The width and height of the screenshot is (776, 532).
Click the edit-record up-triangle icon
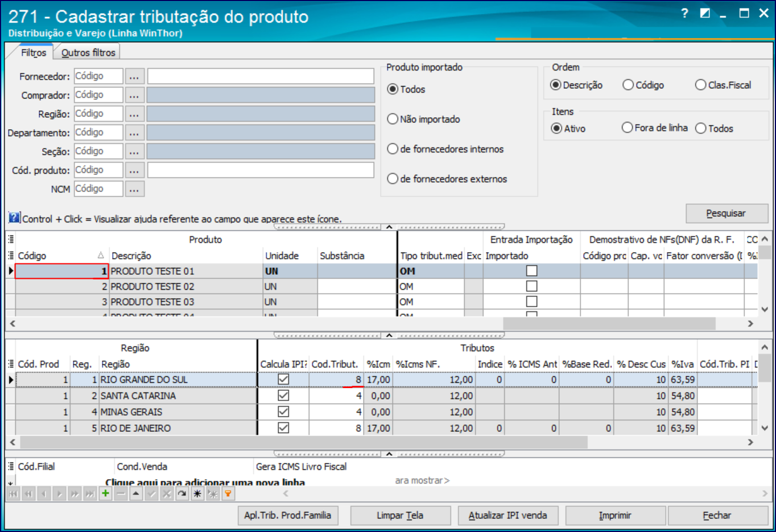pos(136,494)
